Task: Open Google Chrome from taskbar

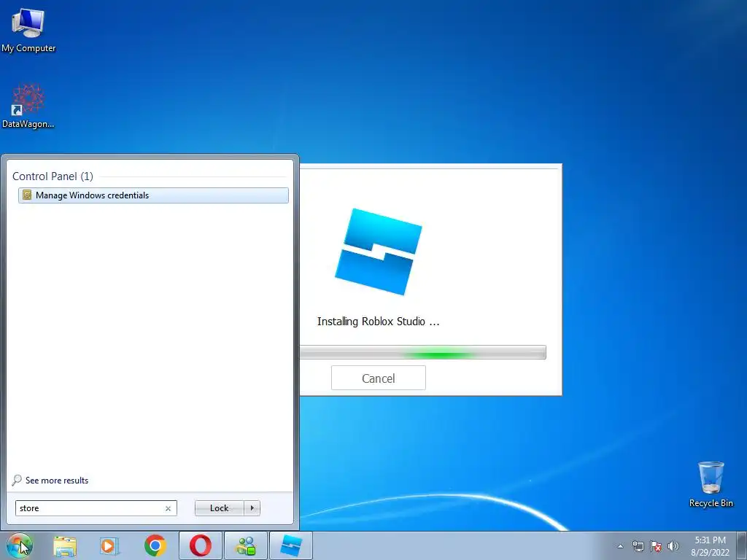Action: tap(155, 545)
